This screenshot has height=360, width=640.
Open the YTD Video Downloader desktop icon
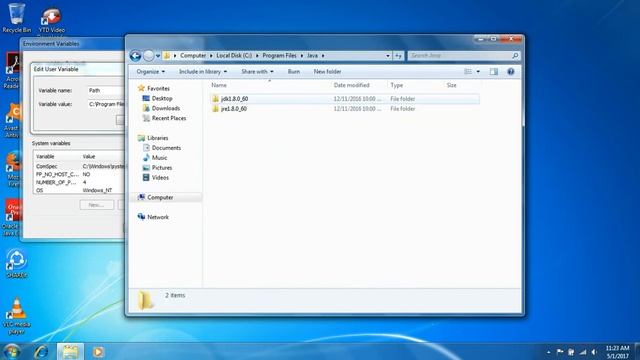tap(51, 21)
